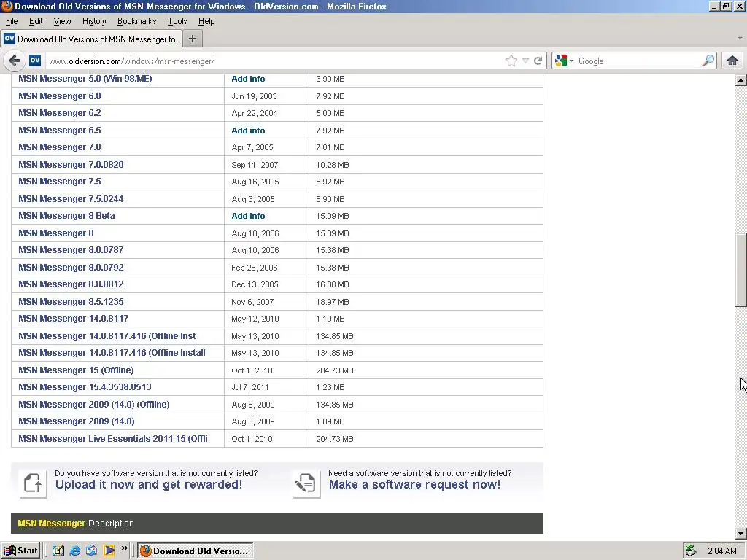Click the upload software icon
Viewport: 747px width, 560px height.
[x=33, y=483]
